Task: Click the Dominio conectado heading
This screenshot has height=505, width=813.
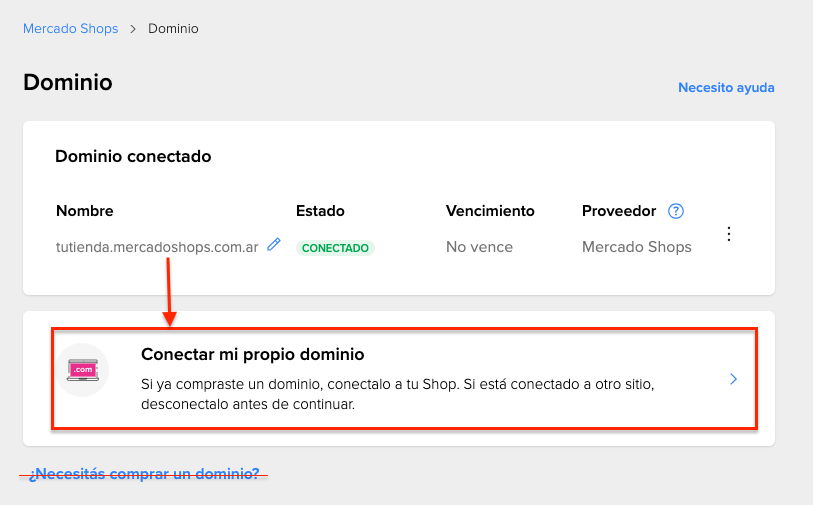Action: 133,156
